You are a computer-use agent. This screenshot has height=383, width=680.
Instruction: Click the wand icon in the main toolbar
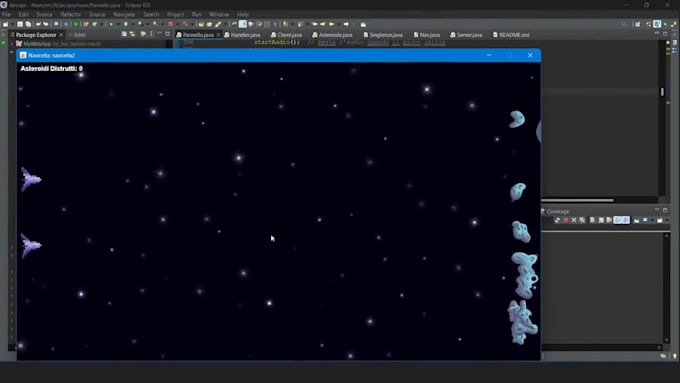(x=218, y=24)
